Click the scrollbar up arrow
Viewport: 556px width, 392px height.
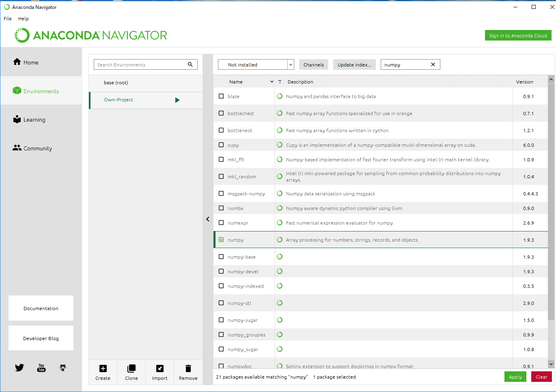coord(551,79)
